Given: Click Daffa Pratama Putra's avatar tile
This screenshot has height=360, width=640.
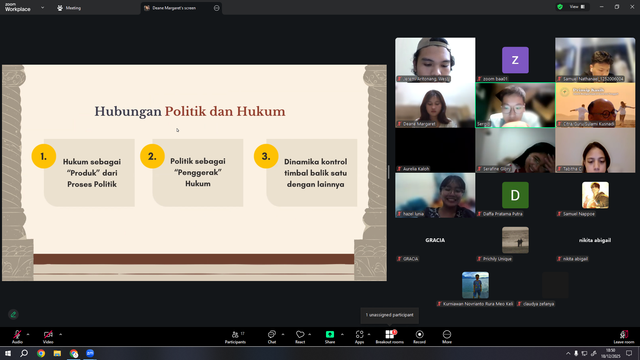Looking at the screenshot, I should [x=515, y=195].
